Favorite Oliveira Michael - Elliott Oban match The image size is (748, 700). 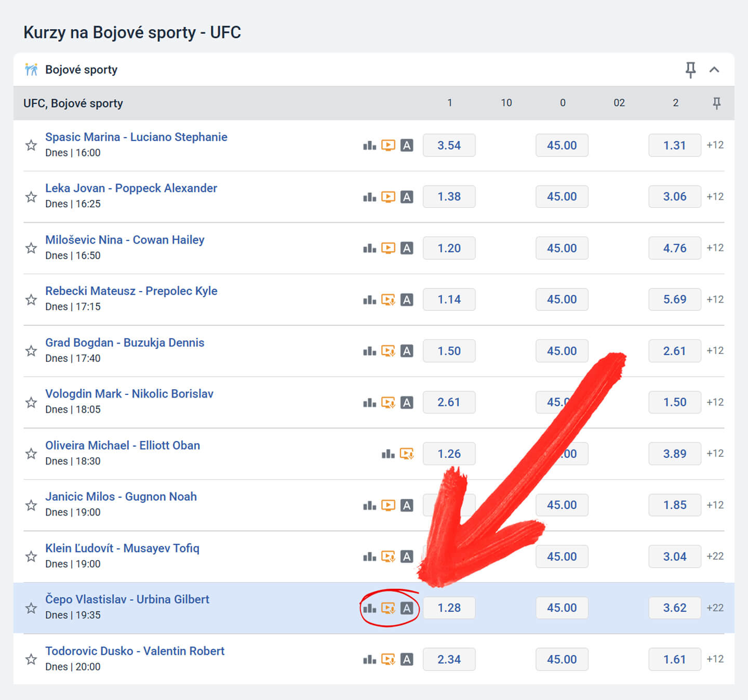pyautogui.click(x=31, y=454)
